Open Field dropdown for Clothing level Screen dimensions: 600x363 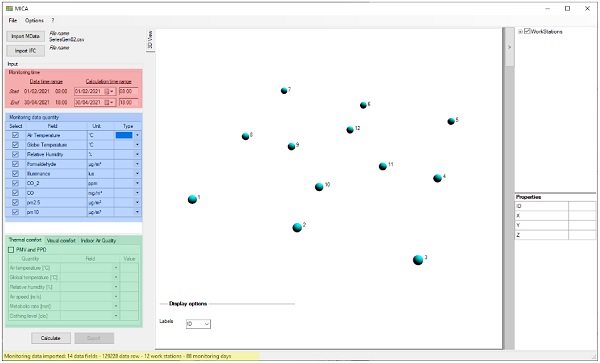click(x=116, y=316)
